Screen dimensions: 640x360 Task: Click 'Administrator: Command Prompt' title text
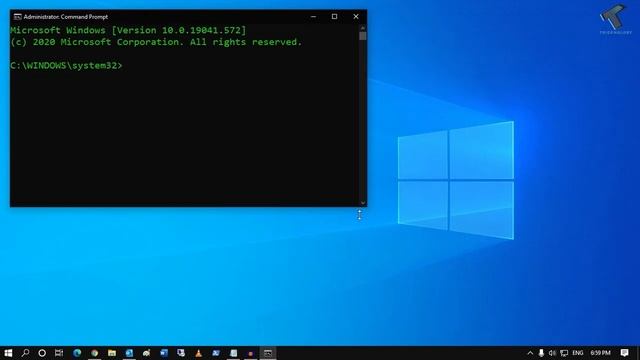click(66, 17)
